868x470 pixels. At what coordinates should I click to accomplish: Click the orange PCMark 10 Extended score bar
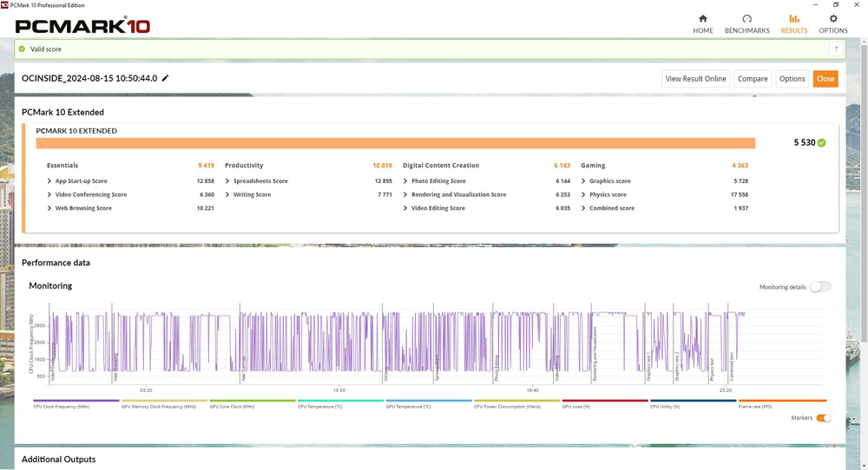396,143
